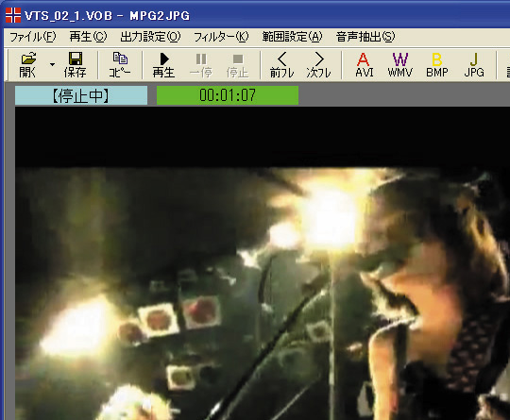Stop playback with the 停止 button
Image resolution: width=510 pixels, height=420 pixels.
pos(238,65)
